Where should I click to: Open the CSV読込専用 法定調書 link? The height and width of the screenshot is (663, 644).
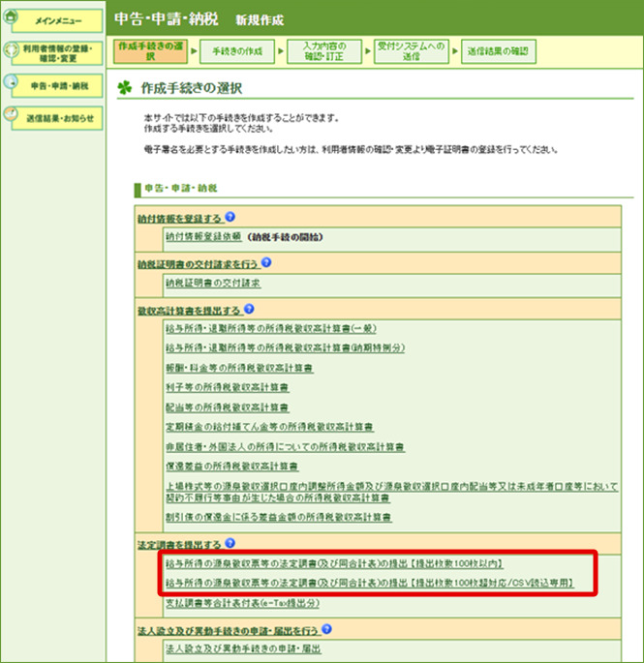[x=369, y=583]
